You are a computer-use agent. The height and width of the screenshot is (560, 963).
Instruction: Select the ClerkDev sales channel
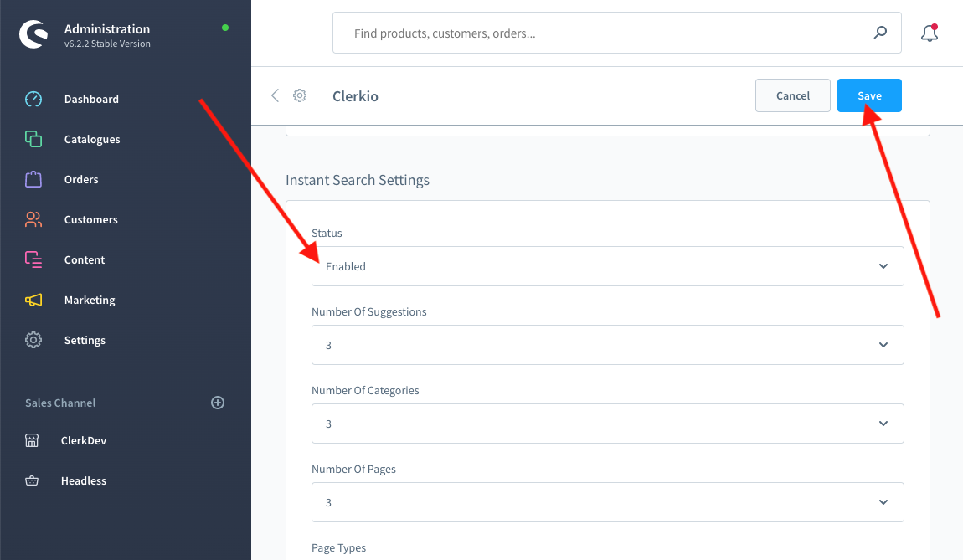click(83, 440)
